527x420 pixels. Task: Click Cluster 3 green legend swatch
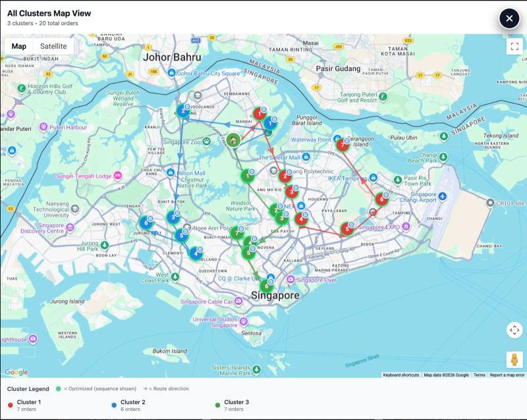tap(217, 406)
